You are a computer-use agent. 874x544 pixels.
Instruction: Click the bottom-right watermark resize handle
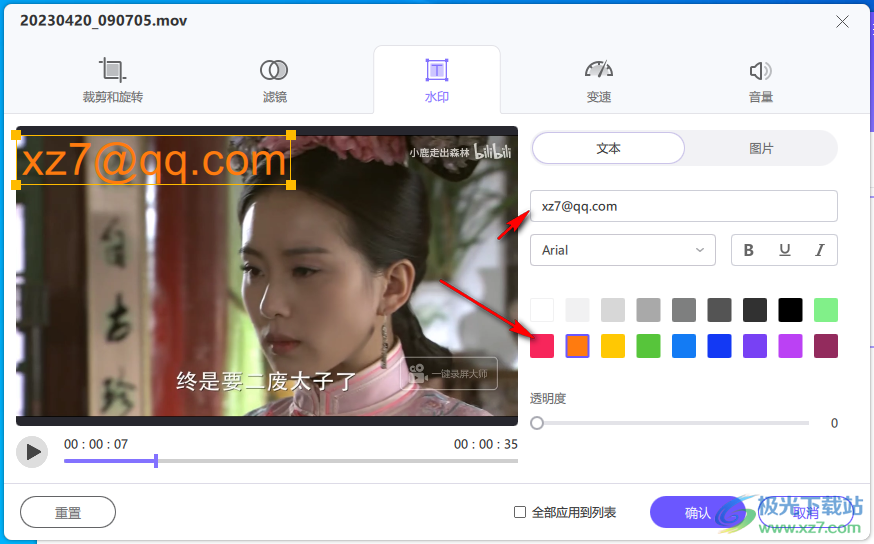pos(291,184)
